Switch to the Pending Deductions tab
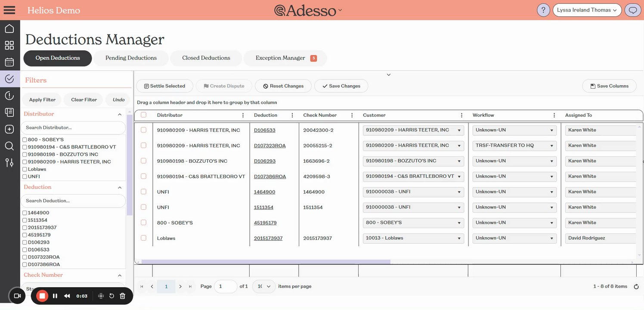The width and height of the screenshot is (644, 310). coord(131,58)
